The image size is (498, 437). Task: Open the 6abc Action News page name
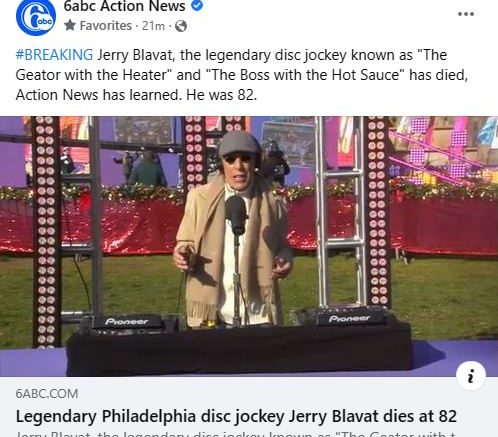124,7
